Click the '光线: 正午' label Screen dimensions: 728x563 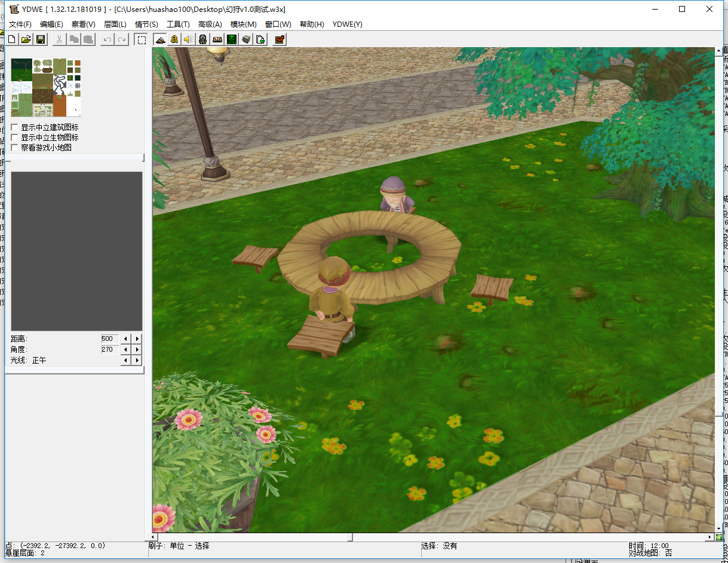click(28, 361)
